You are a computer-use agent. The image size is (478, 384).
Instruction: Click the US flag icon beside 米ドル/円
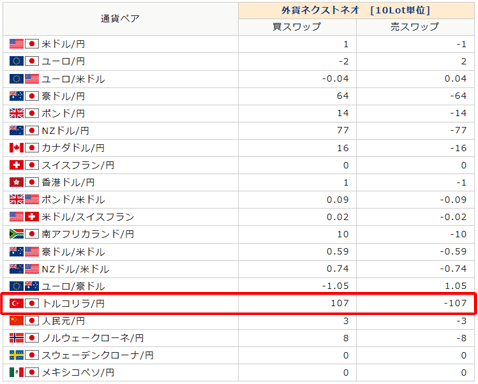tap(16, 44)
